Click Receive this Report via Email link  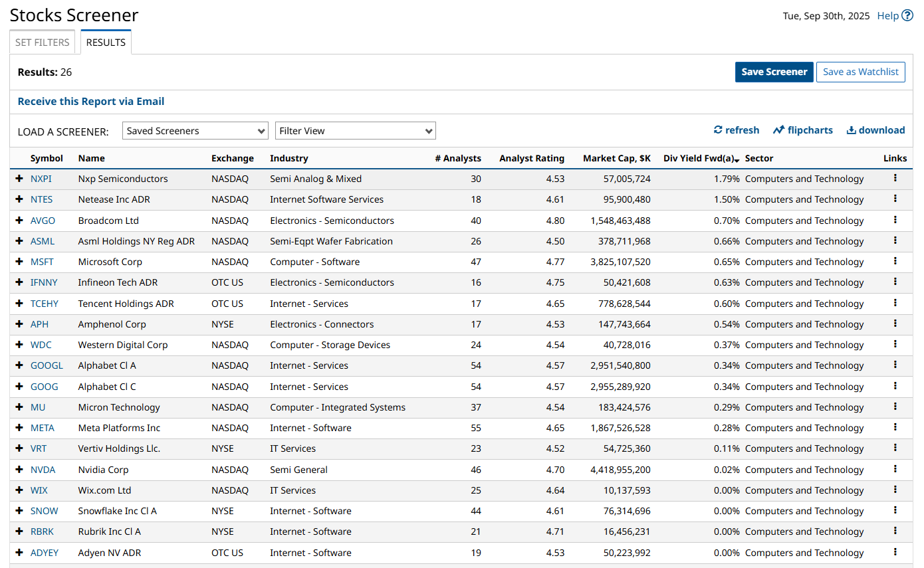point(91,102)
